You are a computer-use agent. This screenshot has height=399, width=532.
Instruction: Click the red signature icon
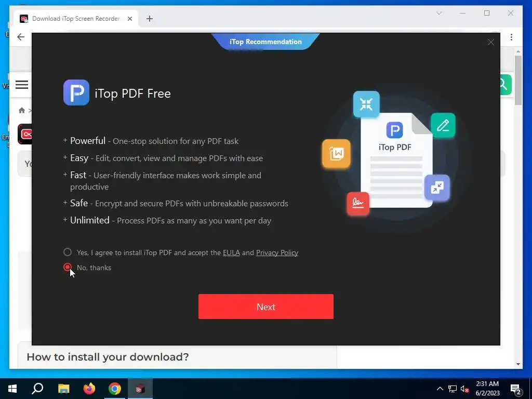tap(357, 203)
